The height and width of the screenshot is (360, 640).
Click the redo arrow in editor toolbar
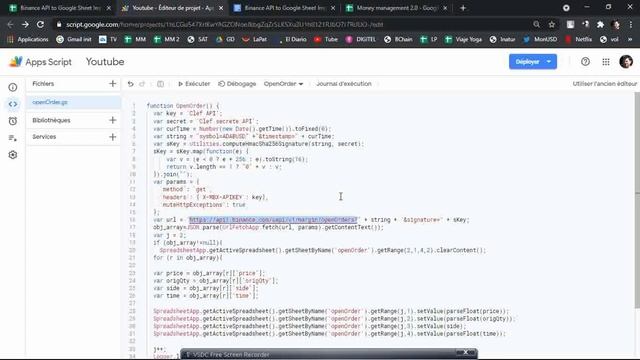(x=142, y=84)
